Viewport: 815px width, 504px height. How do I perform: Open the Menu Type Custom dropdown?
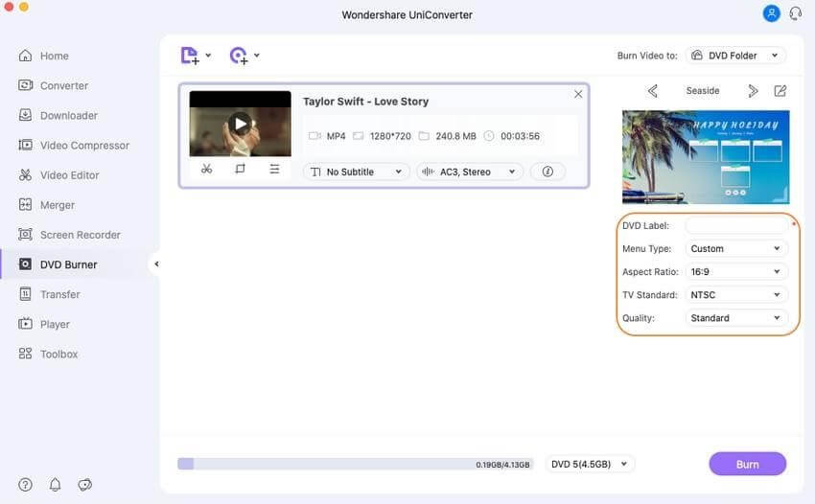pyautogui.click(x=736, y=248)
